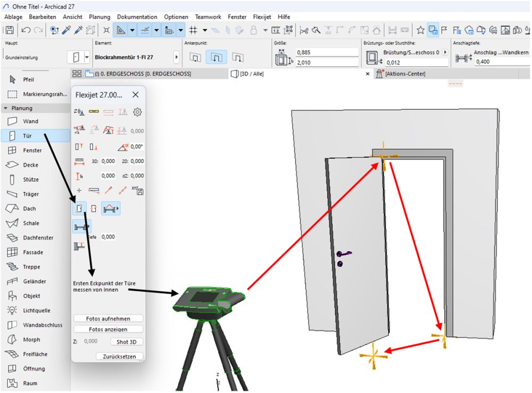Click the Flexijet connect device icon
This screenshot has height=393, width=532.
coord(79,112)
